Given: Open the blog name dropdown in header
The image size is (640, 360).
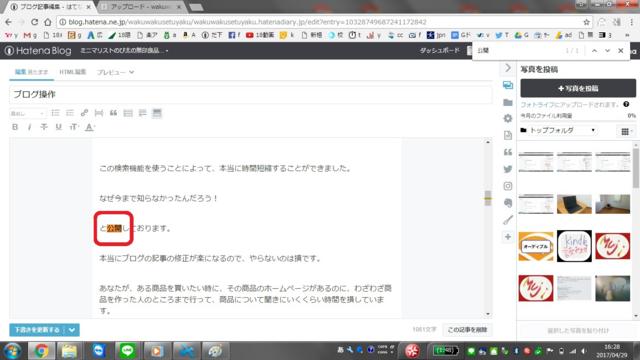Looking at the screenshot, I should [x=124, y=51].
